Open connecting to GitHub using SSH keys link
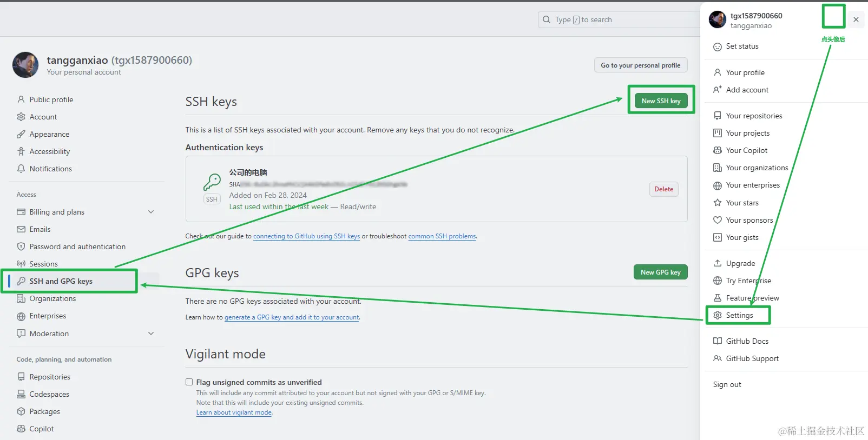 click(x=306, y=236)
